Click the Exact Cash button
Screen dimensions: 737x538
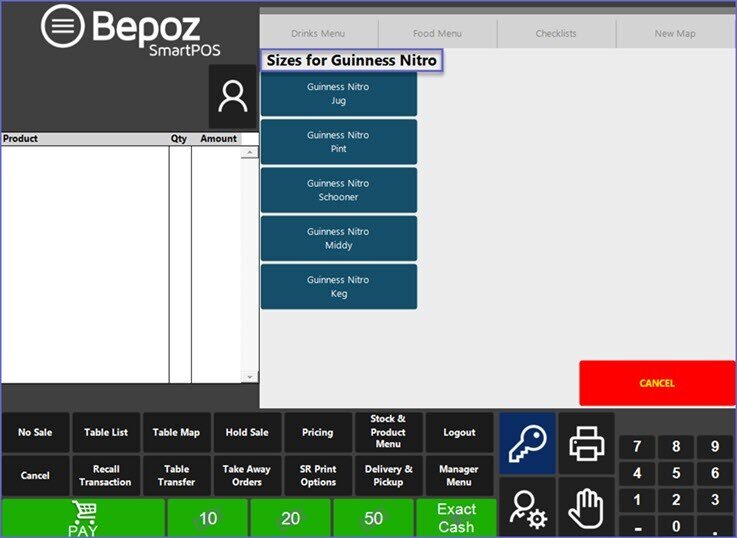click(x=456, y=518)
